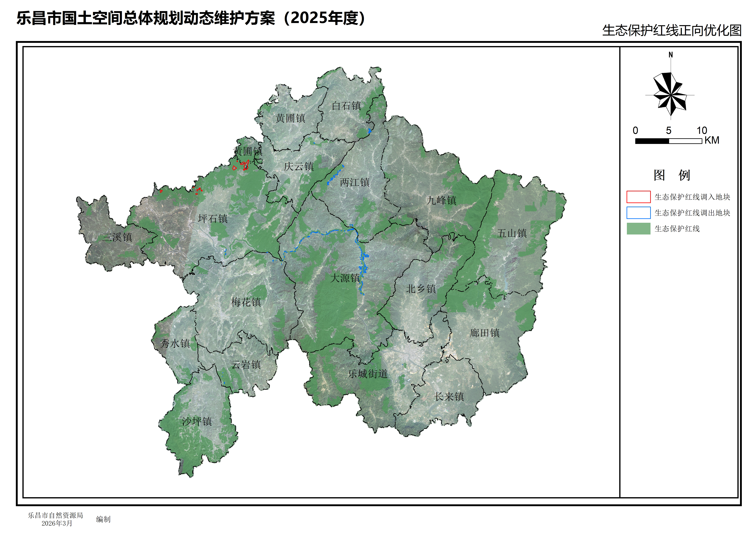756x535 pixels.
Task: Click the 生态保护红线调入地块 legend text
Action: pyautogui.click(x=692, y=197)
